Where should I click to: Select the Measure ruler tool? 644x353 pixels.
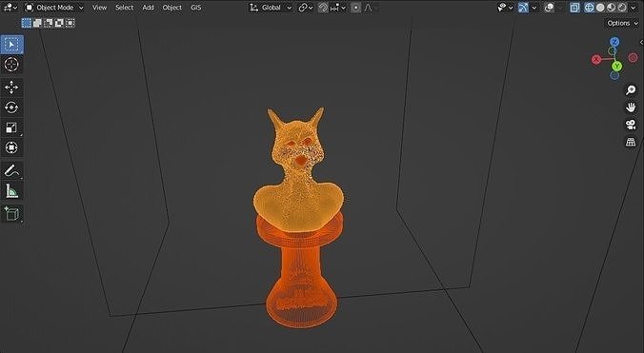pos(11,190)
